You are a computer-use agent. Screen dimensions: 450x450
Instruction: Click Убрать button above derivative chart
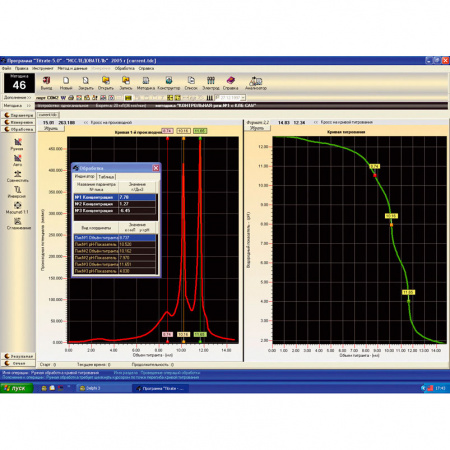coord(51,129)
